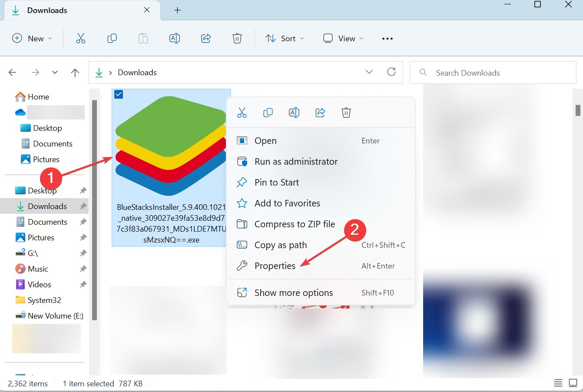Refresh the Downloads folder

point(391,72)
